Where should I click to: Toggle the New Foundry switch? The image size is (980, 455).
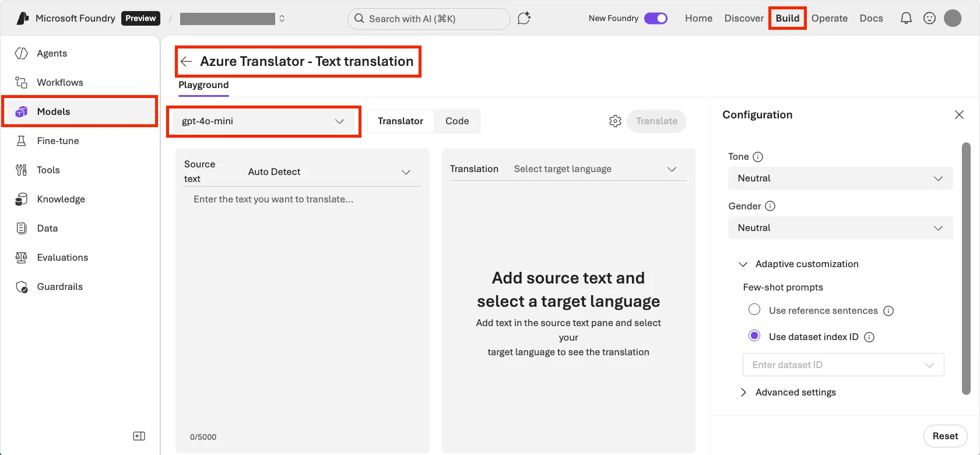(x=656, y=19)
